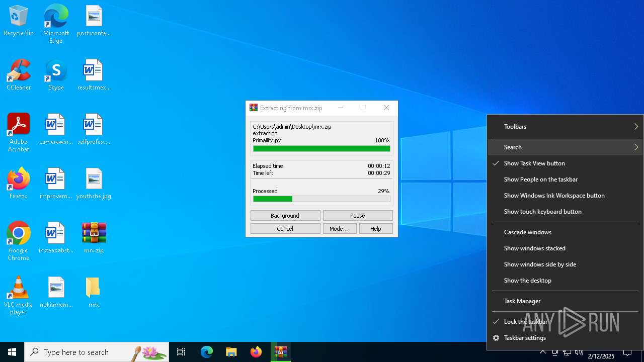Choose Cascade windows
This screenshot has width=644, height=362.
565,232
